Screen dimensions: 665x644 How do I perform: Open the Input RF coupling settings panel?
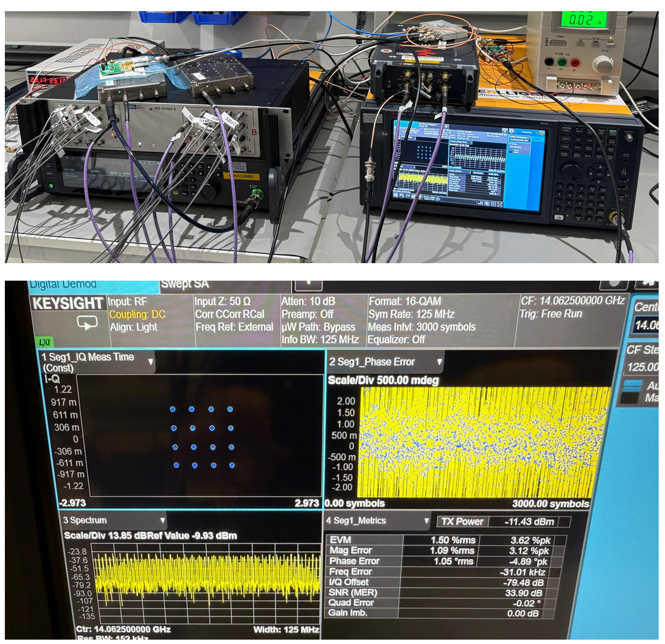(137, 315)
